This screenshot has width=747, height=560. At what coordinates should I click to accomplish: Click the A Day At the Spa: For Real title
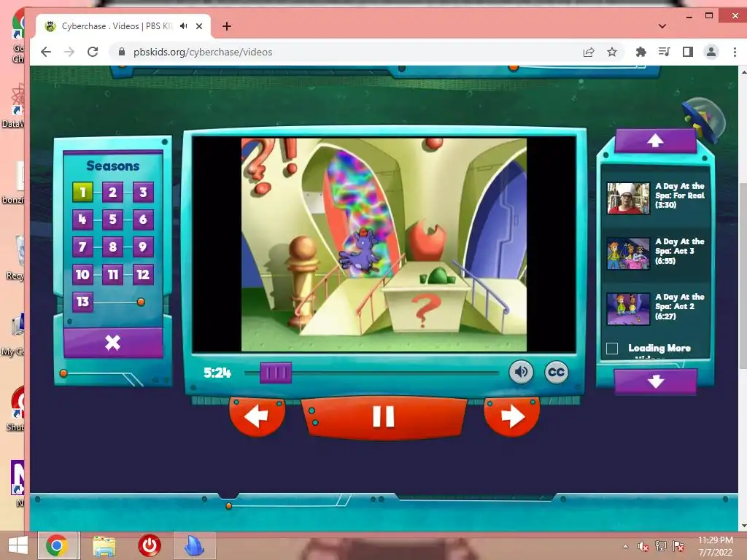click(x=679, y=195)
